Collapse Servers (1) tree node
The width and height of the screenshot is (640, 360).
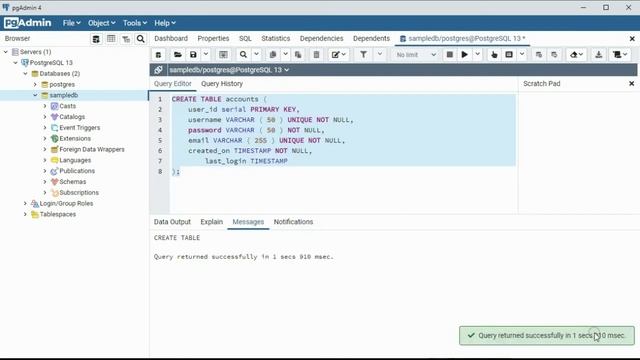point(6,52)
